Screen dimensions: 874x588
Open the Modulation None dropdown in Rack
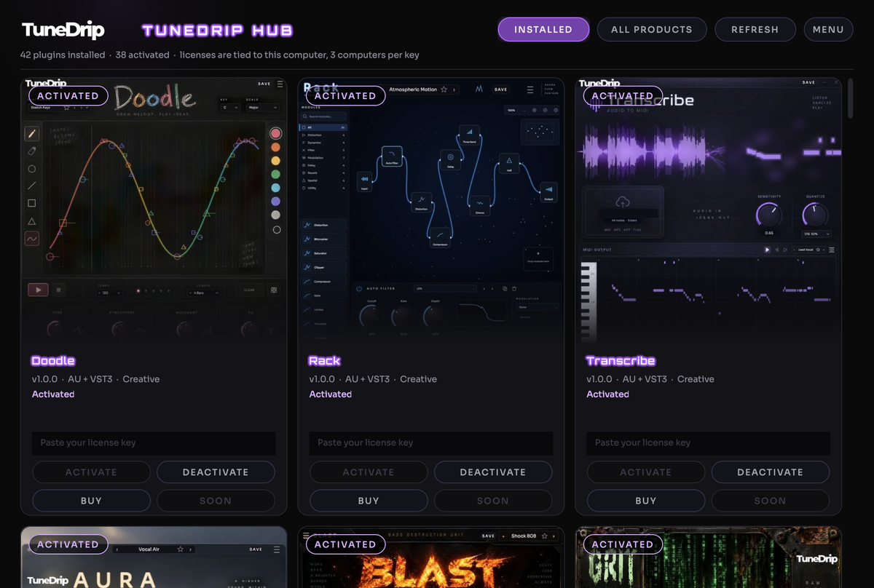(x=537, y=307)
